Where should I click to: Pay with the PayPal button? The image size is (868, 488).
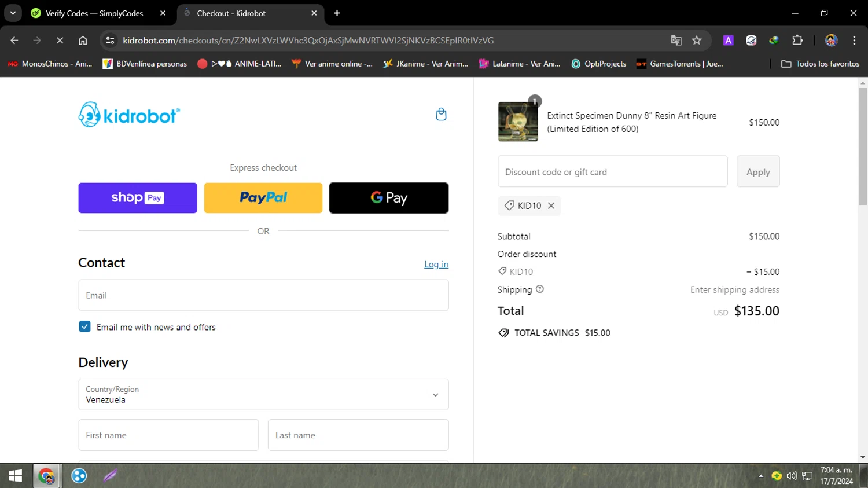coord(263,198)
